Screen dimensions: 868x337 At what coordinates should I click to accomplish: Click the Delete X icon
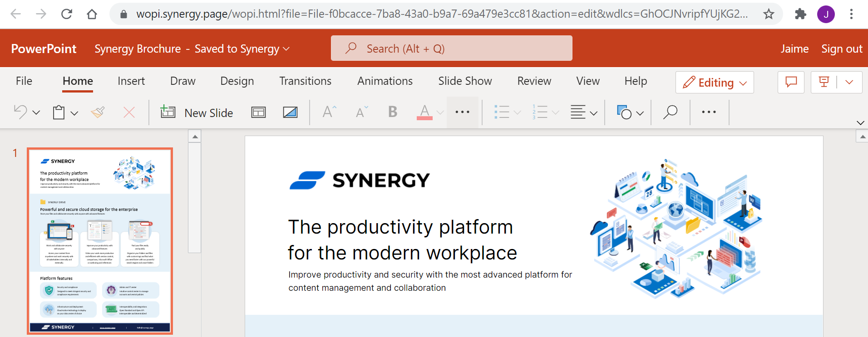click(x=129, y=112)
